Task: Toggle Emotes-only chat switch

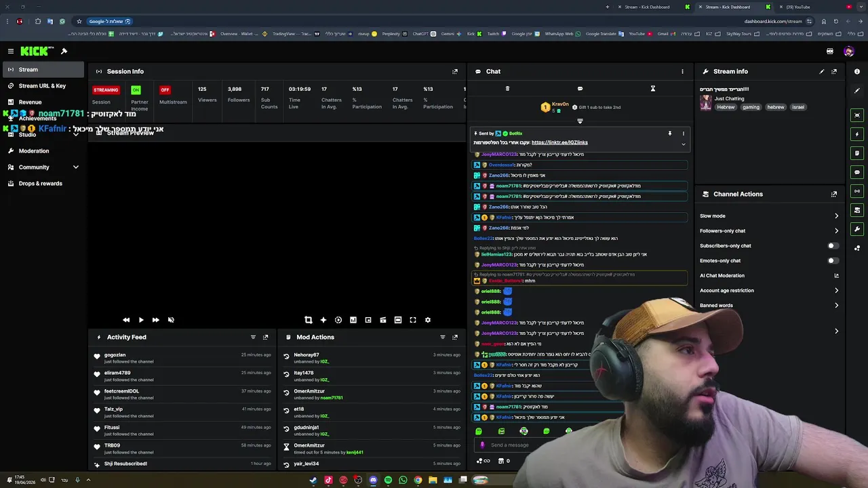Action: point(833,261)
